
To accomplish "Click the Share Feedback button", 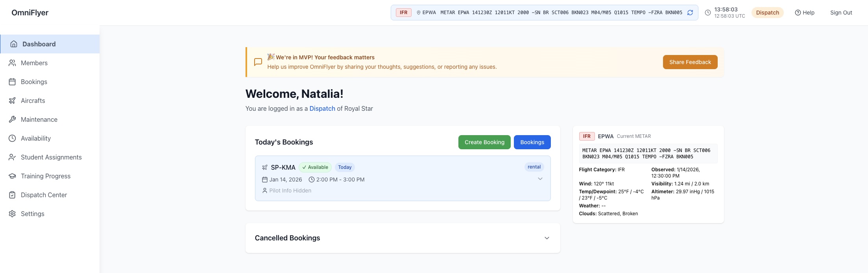I will tap(690, 62).
